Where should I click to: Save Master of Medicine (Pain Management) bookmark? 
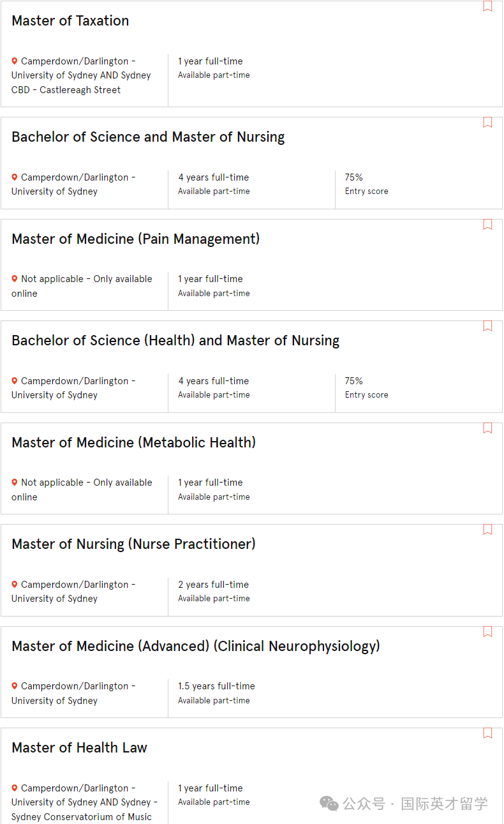[x=487, y=224]
